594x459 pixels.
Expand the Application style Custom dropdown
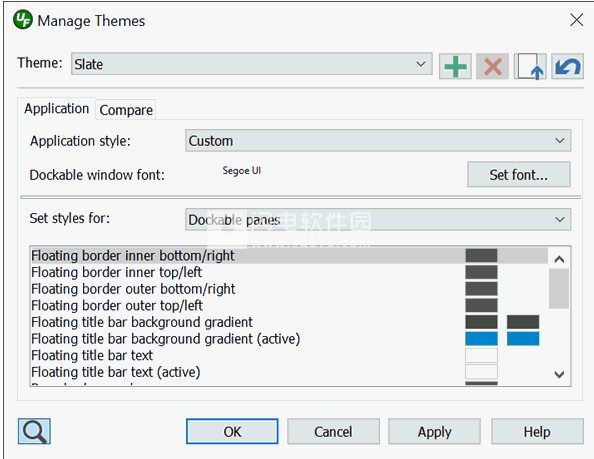378,141
